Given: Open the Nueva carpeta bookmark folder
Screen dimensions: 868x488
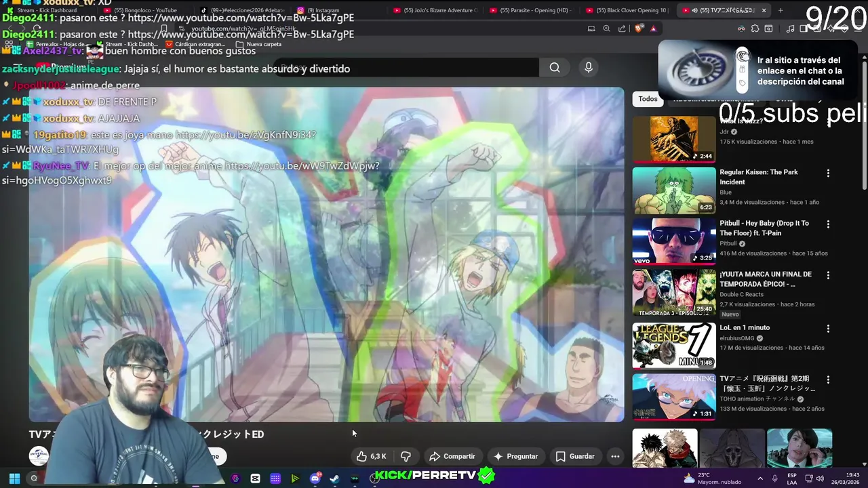Looking at the screenshot, I should click(x=258, y=44).
